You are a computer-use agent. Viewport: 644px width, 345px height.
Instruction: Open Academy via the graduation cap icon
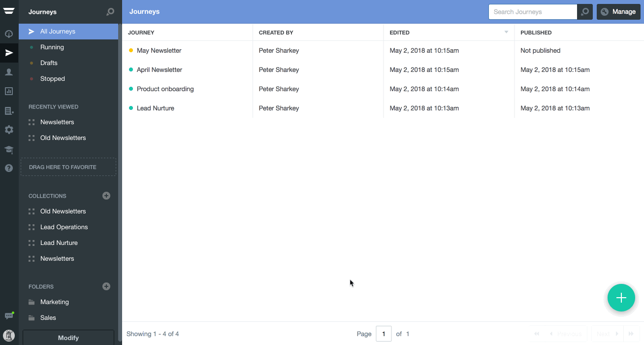(x=9, y=149)
